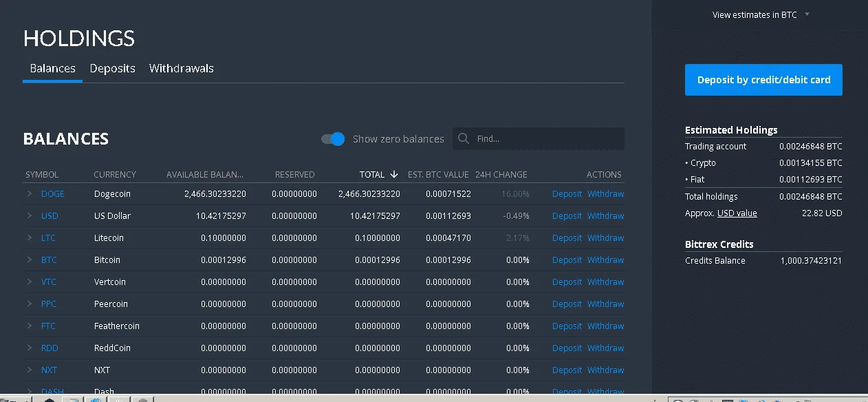868x402 pixels.
Task: Sort by the SYMBOL column header
Action: pyautogui.click(x=42, y=174)
